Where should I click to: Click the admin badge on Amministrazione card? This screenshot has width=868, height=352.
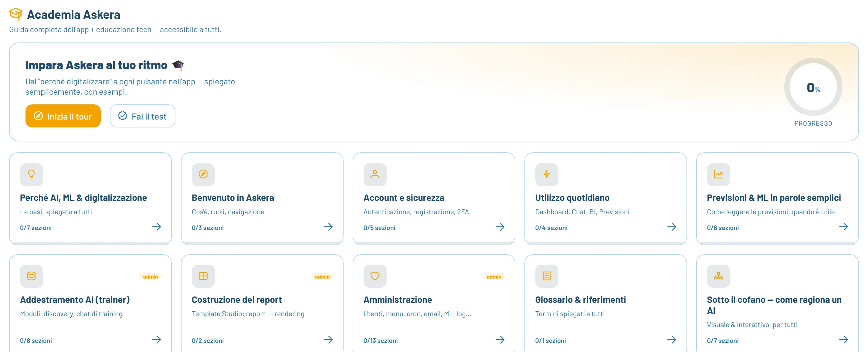pyautogui.click(x=494, y=277)
